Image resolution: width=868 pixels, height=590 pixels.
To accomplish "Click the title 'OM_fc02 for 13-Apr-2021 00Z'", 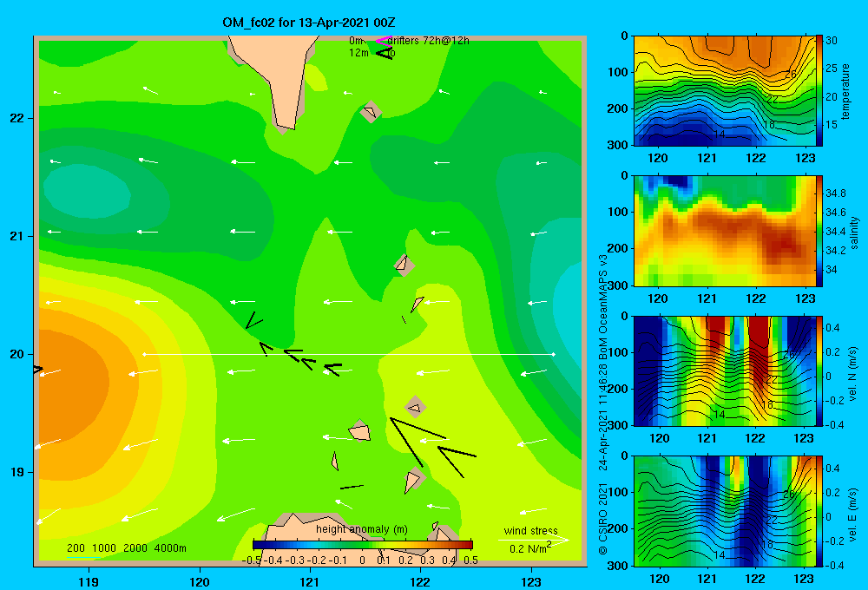I will (309, 23).
